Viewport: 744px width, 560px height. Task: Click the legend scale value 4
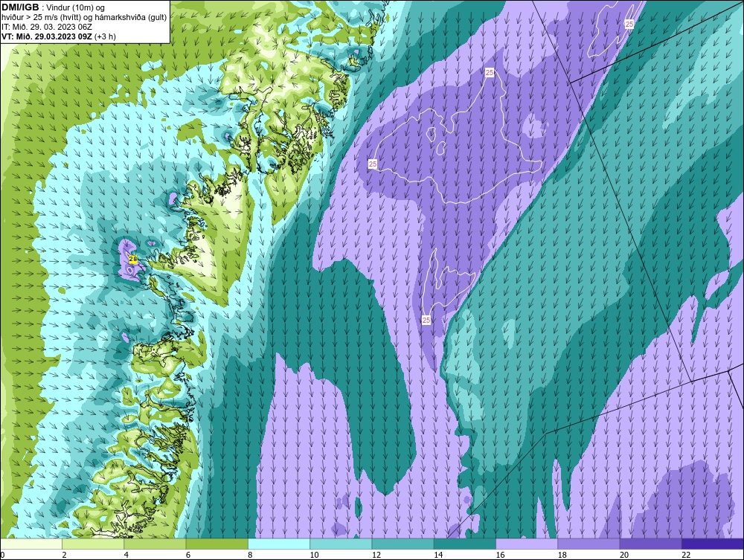(x=126, y=555)
